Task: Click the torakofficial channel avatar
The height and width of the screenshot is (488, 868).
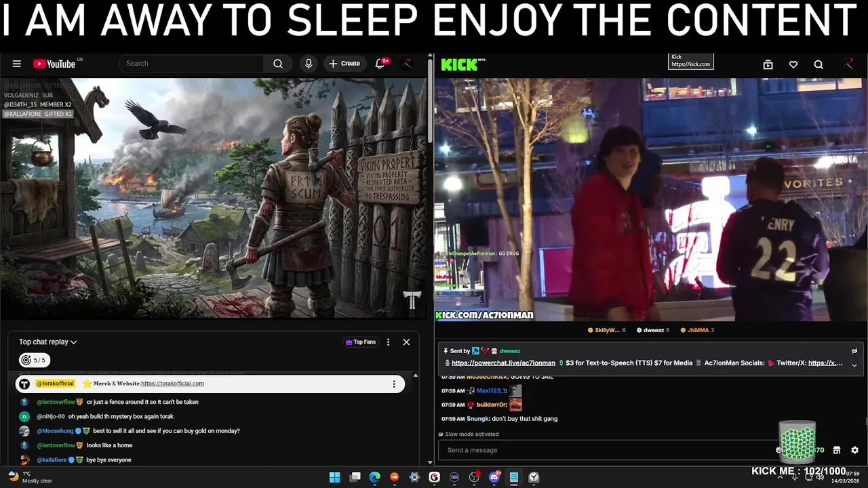Action: click(x=24, y=384)
